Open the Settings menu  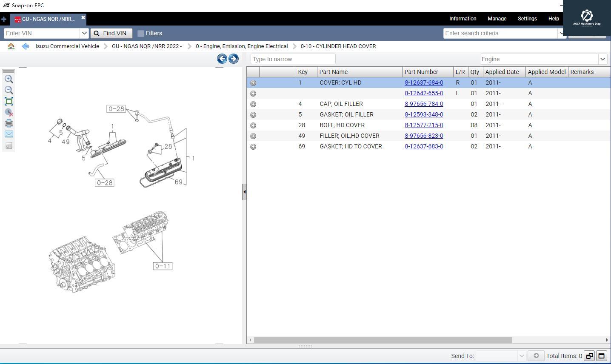(x=527, y=19)
